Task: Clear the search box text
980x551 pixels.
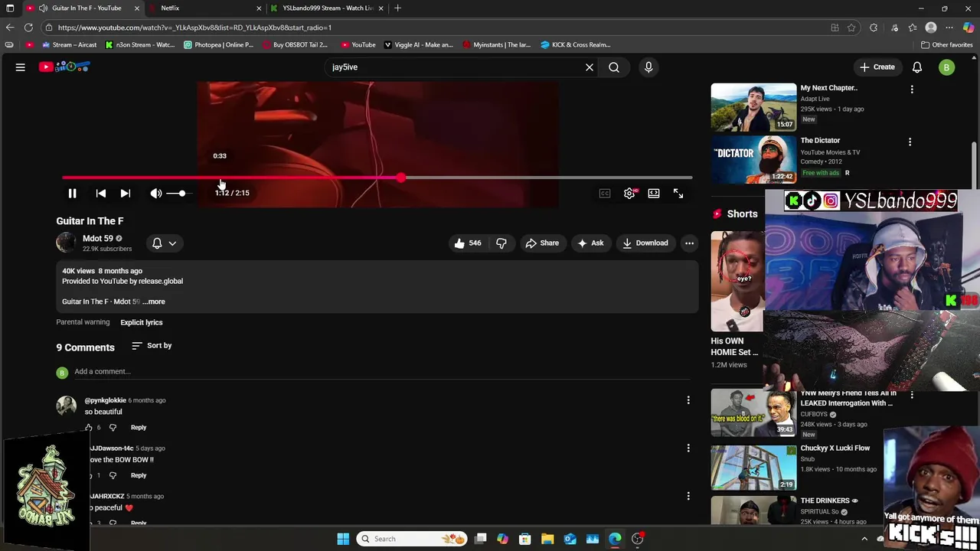Action: click(x=590, y=67)
